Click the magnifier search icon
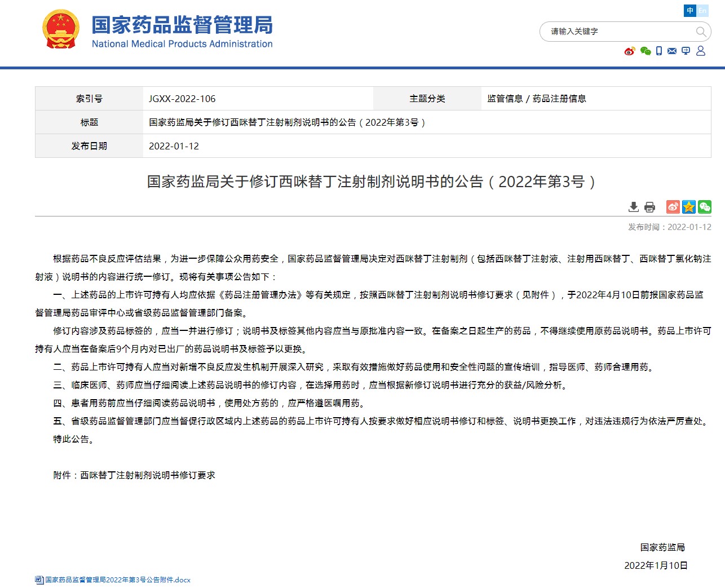The height and width of the screenshot is (588, 725). [701, 32]
